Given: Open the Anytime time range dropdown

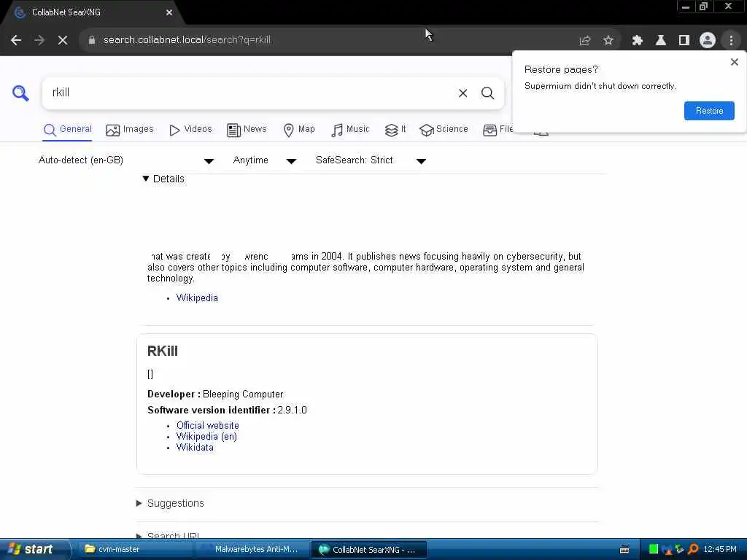Looking at the screenshot, I should tap(265, 160).
